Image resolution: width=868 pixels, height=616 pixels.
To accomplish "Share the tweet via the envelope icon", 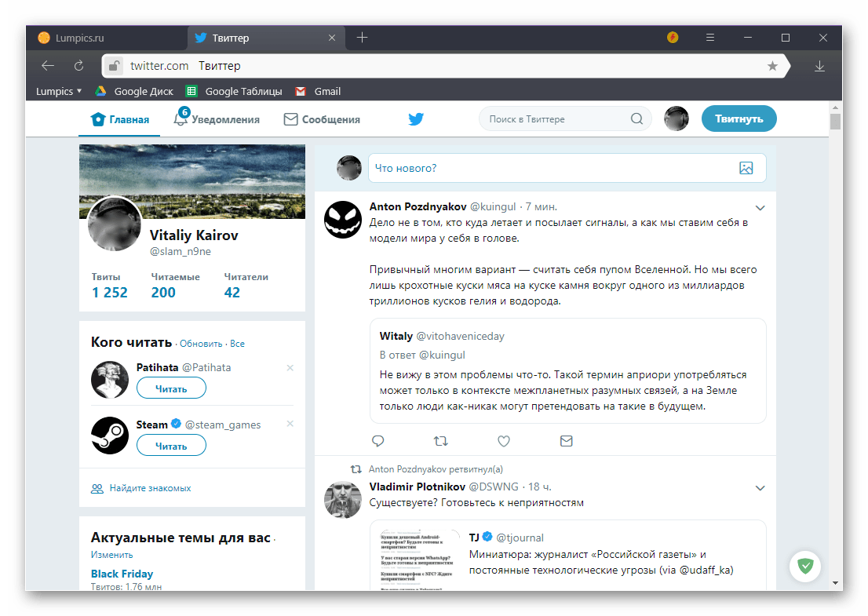I will point(566,441).
